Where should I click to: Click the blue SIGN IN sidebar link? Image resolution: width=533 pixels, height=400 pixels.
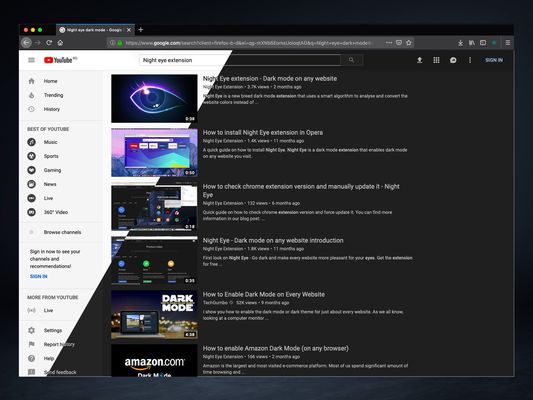38,276
